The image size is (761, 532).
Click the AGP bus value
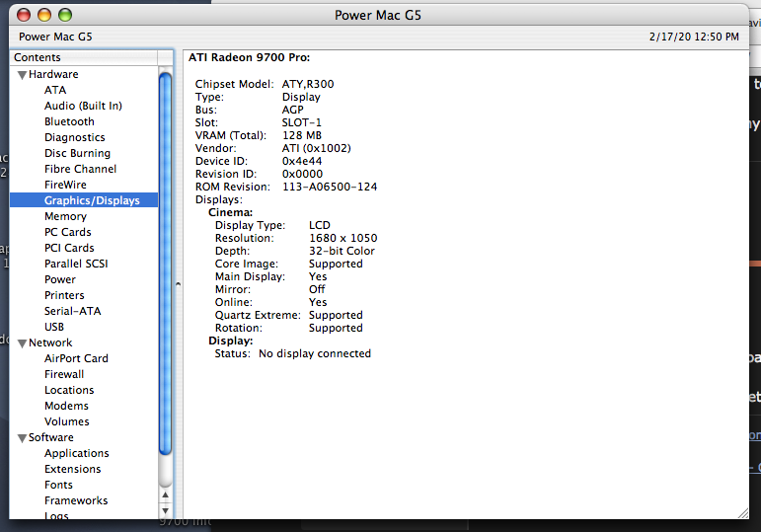point(293,110)
